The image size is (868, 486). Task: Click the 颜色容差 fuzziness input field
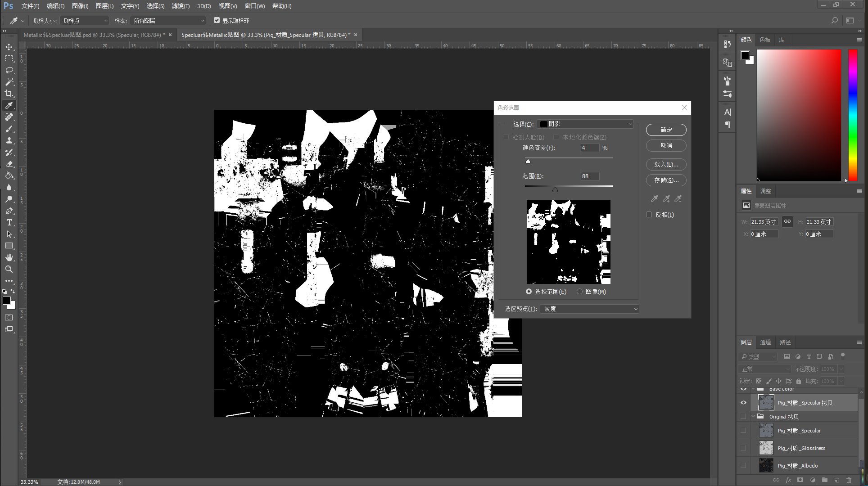[590, 148]
